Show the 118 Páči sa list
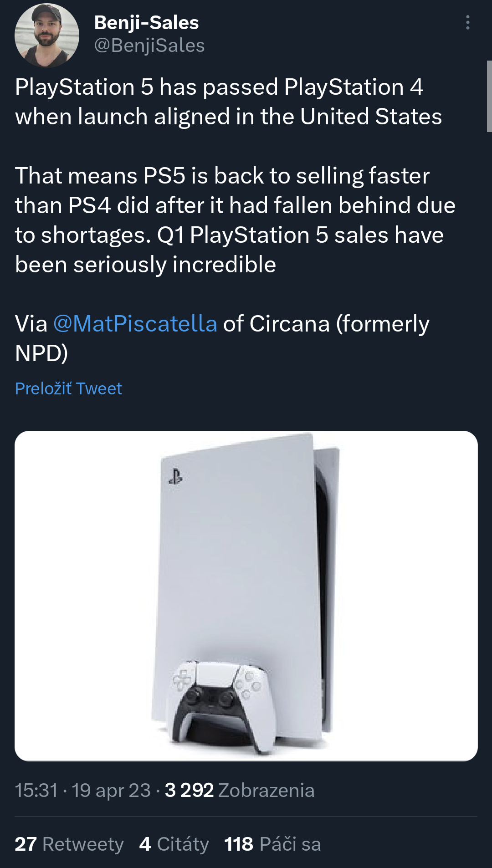The height and width of the screenshot is (868, 492). [272, 844]
